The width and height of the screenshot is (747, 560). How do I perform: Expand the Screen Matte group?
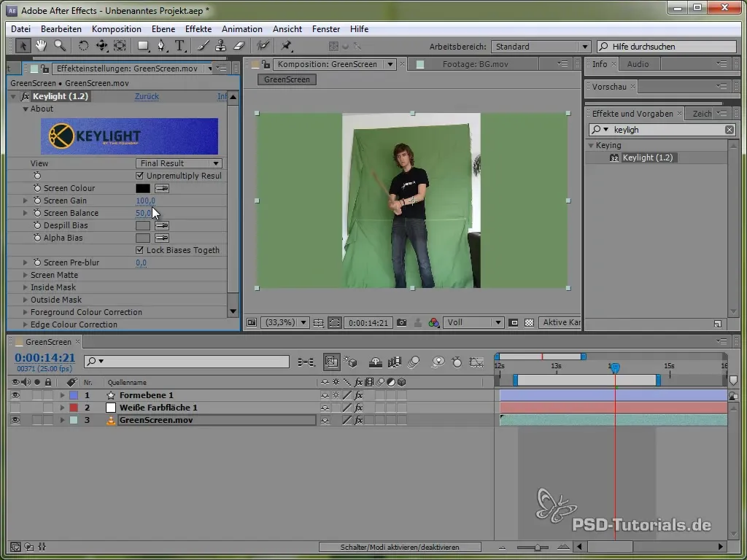pos(26,275)
